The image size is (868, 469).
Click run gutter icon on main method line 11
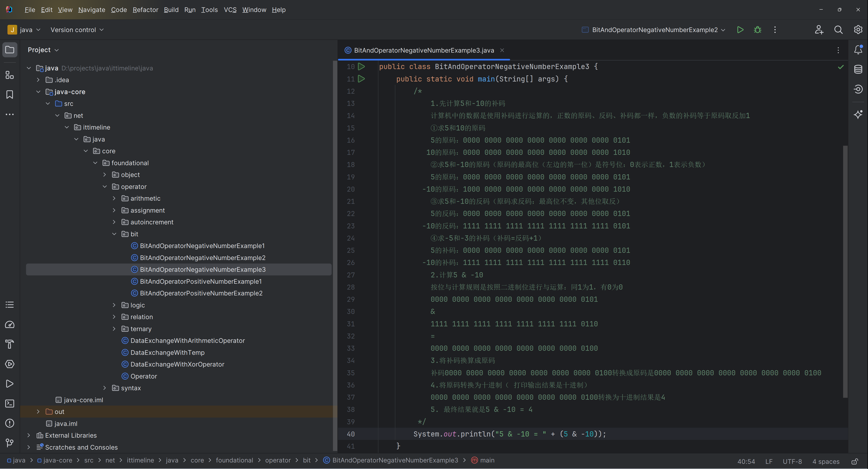tap(361, 79)
